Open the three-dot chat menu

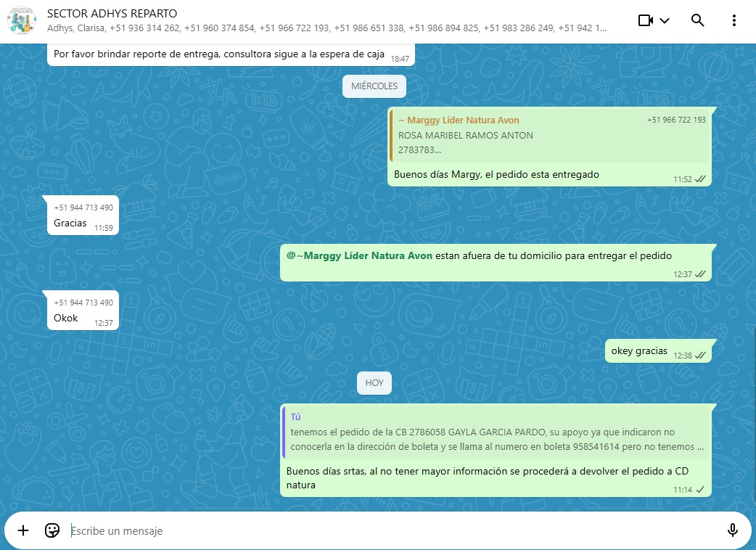pyautogui.click(x=734, y=20)
